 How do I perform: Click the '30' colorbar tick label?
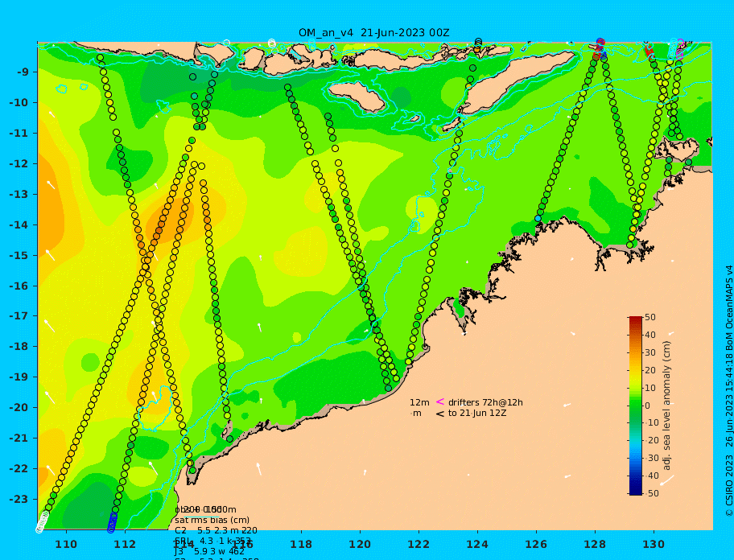pos(650,352)
